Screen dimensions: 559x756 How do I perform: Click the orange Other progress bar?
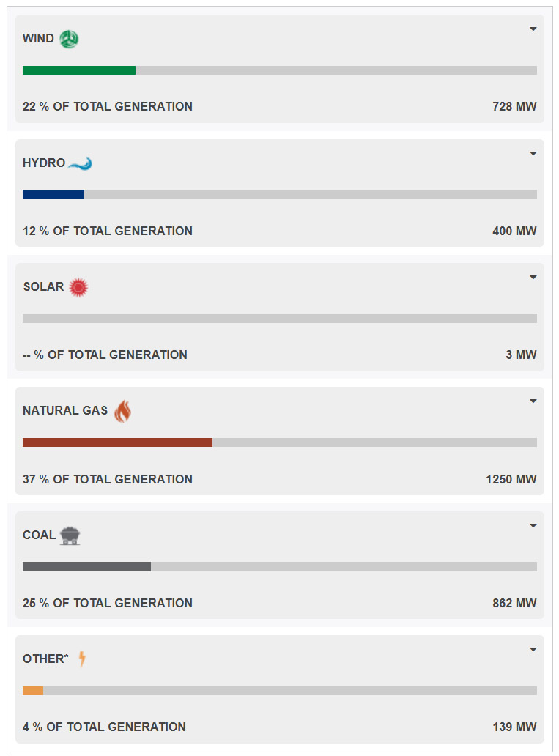pos(33,691)
